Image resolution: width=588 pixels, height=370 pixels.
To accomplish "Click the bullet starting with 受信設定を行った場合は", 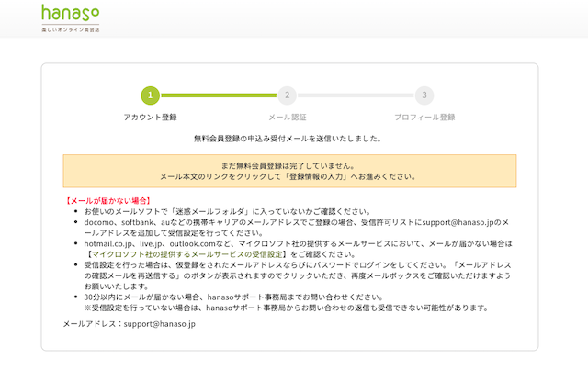I will click(298, 275).
